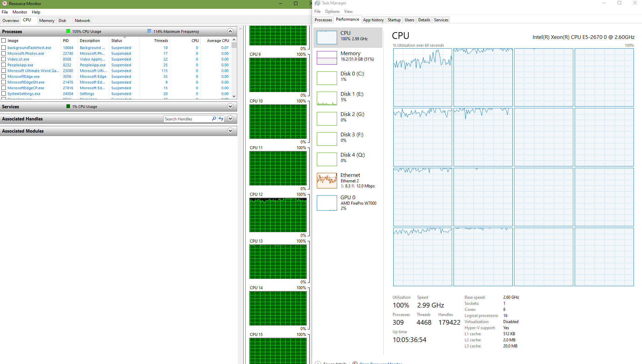
Task: Tick the MicrosoftEdgeSH.exe checkbox
Action: coord(4,82)
